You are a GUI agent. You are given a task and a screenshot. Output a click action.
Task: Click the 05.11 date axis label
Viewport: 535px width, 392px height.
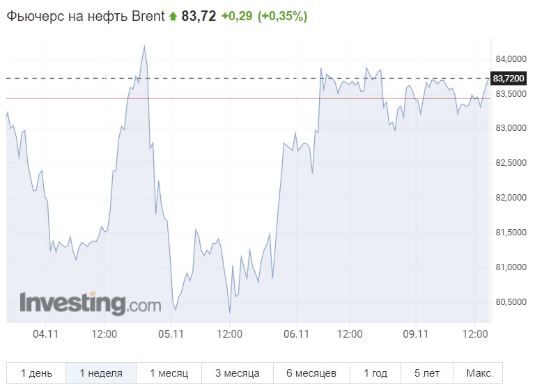[171, 334]
